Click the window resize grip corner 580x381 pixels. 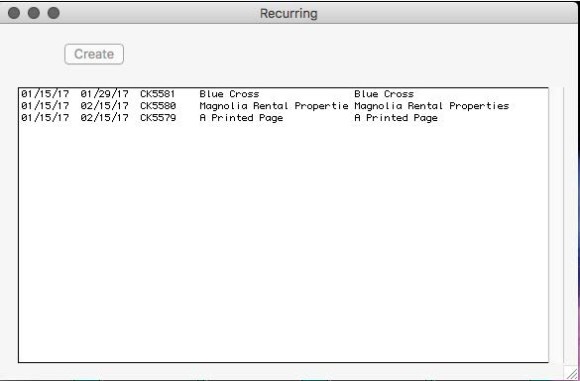[572, 373]
